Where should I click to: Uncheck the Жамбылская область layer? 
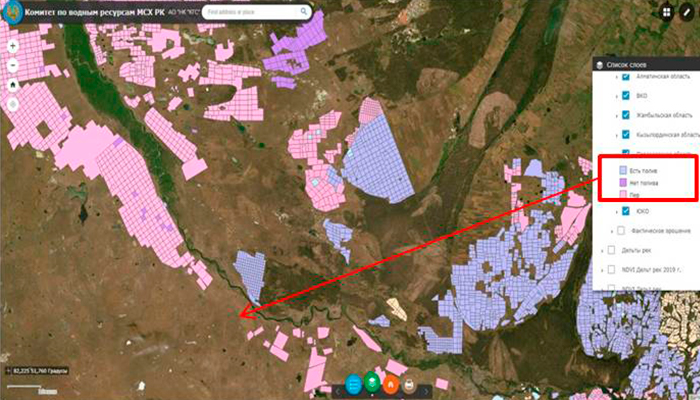pos(626,115)
